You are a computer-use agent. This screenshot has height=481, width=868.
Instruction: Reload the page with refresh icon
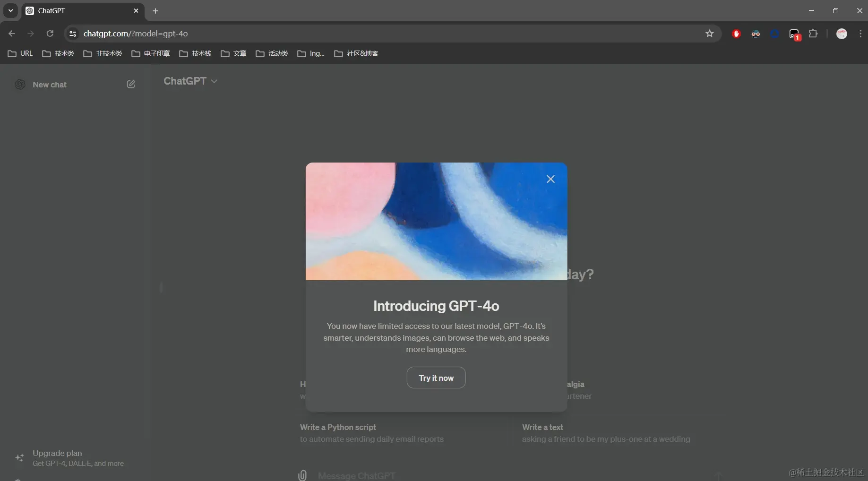(x=50, y=34)
